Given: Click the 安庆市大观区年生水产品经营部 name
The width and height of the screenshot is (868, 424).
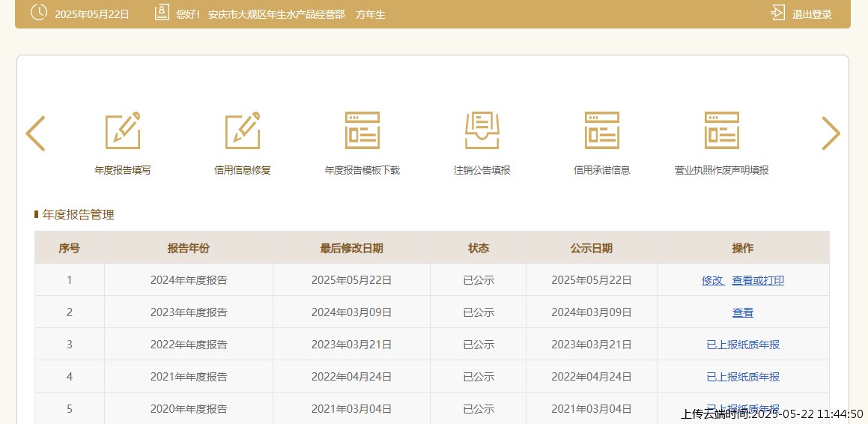Looking at the screenshot, I should click(x=276, y=14).
